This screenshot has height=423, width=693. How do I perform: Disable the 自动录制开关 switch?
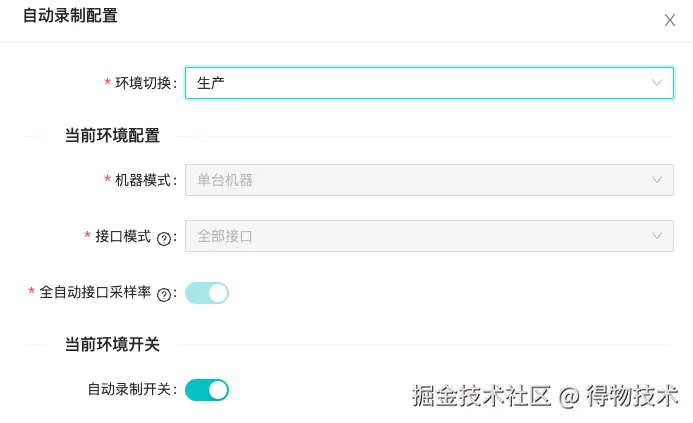(207, 390)
